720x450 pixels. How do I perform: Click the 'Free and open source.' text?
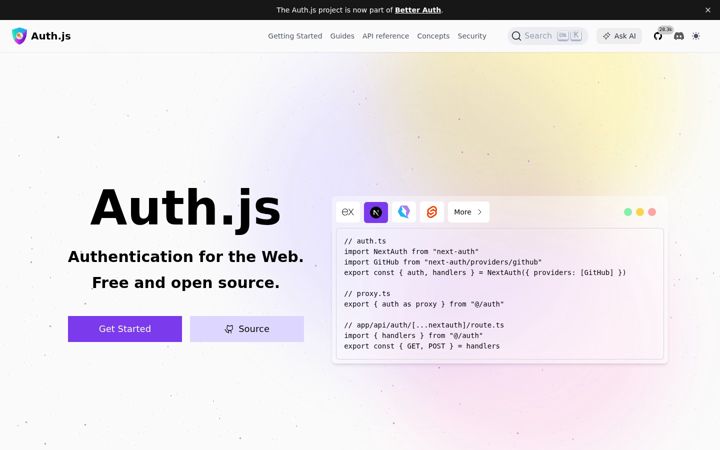[186, 283]
